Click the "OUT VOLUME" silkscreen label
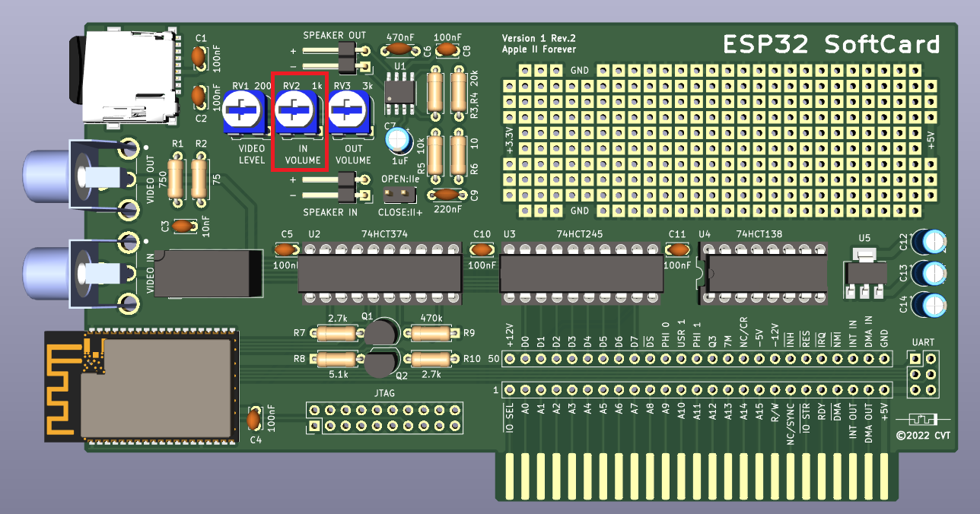 (353, 154)
